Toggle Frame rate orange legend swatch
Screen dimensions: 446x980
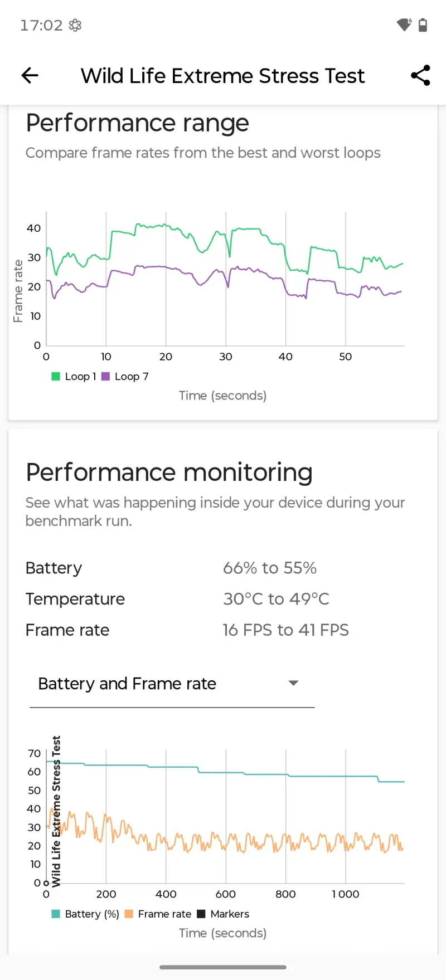click(x=129, y=914)
